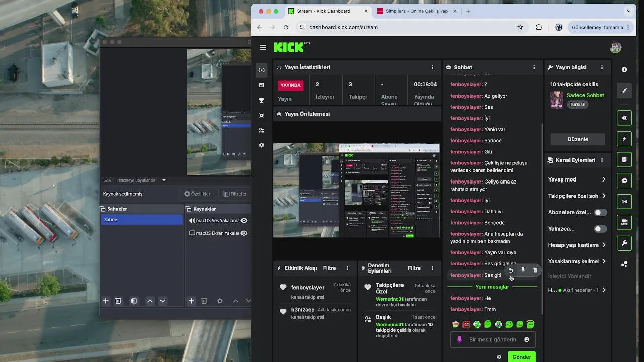Click the stream preview thumbnail
Screen dimensions: 644x362
coord(356,191)
